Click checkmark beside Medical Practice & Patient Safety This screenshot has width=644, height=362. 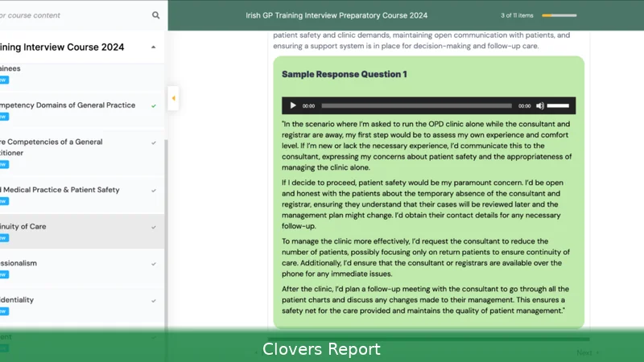tap(154, 191)
